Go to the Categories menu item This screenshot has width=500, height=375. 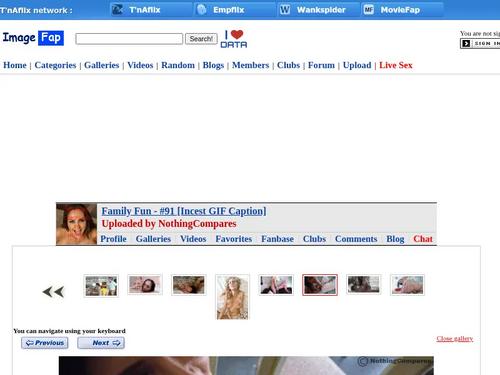point(55,65)
